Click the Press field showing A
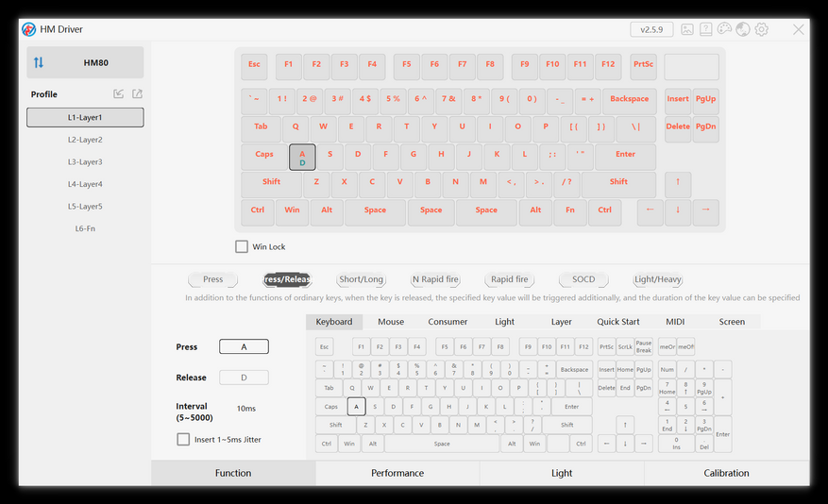This screenshot has height=504, width=828. pyautogui.click(x=244, y=346)
